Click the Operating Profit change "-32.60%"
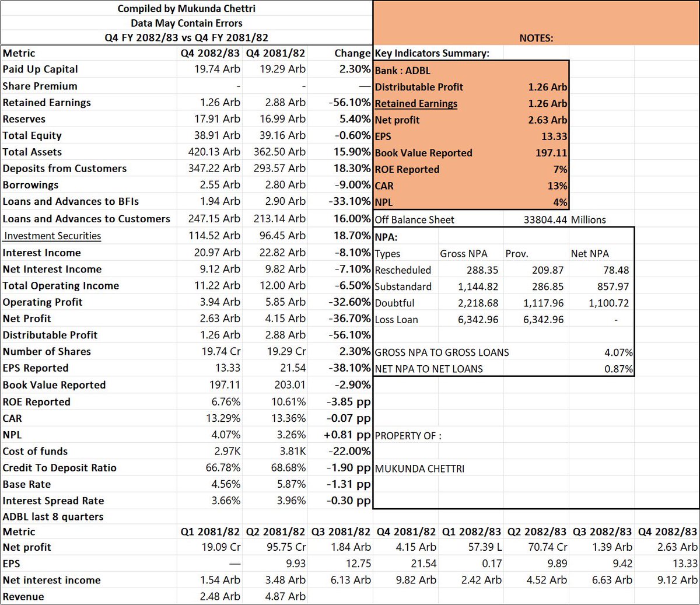The image size is (700, 605). (x=349, y=302)
